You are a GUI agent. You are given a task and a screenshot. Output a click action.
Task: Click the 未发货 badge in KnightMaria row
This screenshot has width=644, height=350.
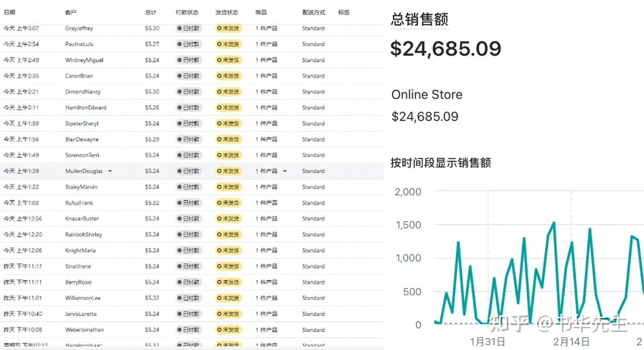(228, 251)
